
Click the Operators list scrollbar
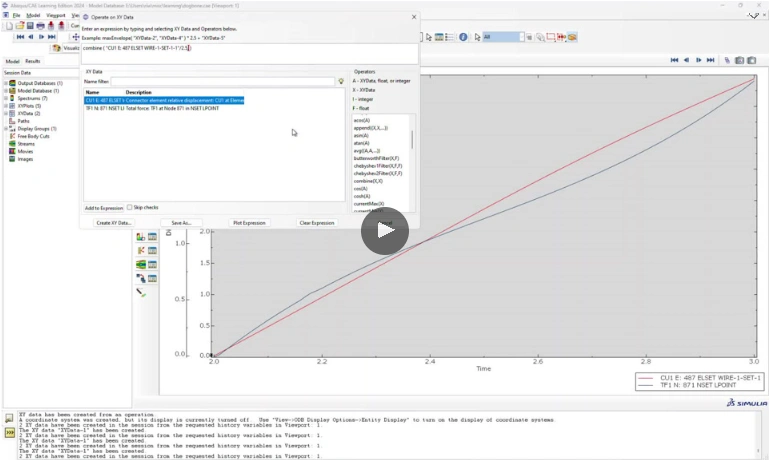click(x=412, y=139)
